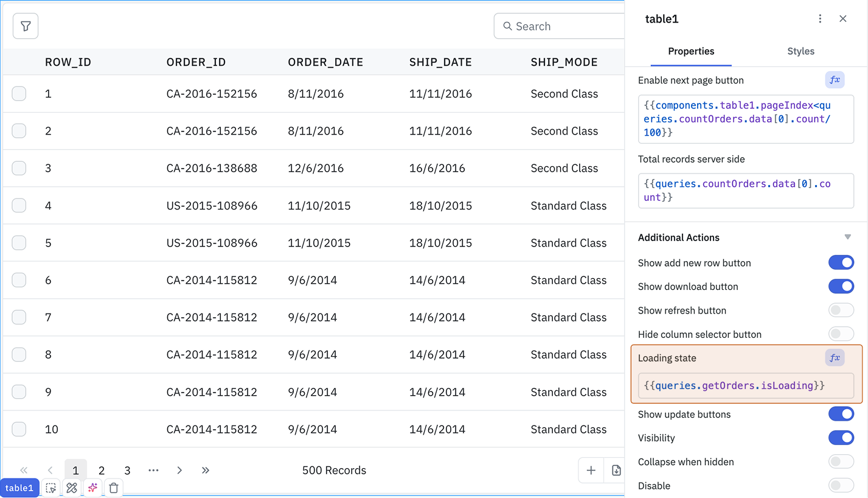868x498 pixels.
Task: Select page 1 in pagination
Action: click(75, 470)
